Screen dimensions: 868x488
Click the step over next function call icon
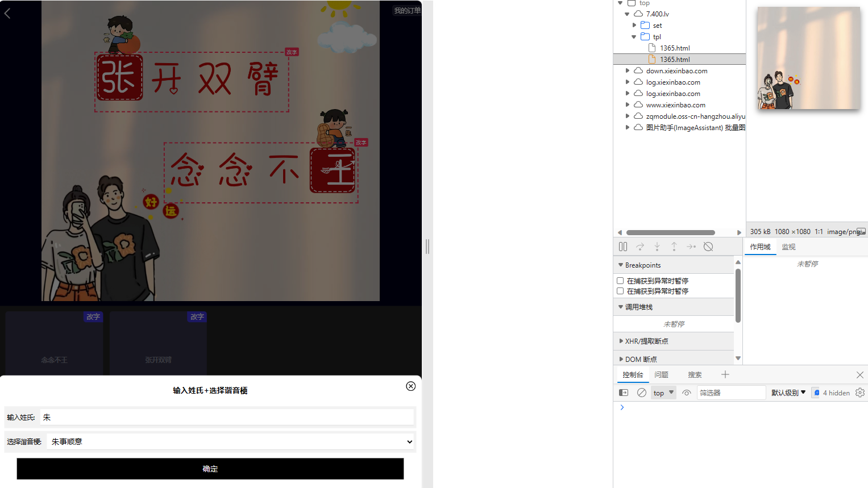point(640,247)
